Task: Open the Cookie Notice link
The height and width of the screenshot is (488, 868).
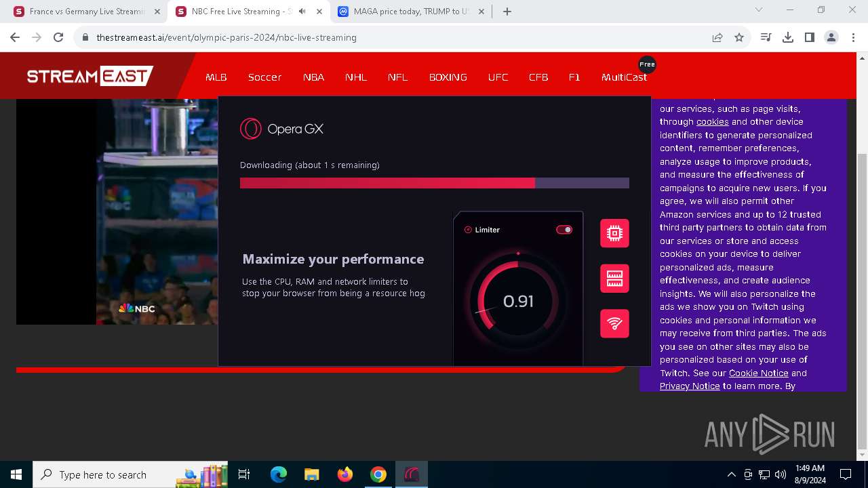Action: [x=758, y=373]
